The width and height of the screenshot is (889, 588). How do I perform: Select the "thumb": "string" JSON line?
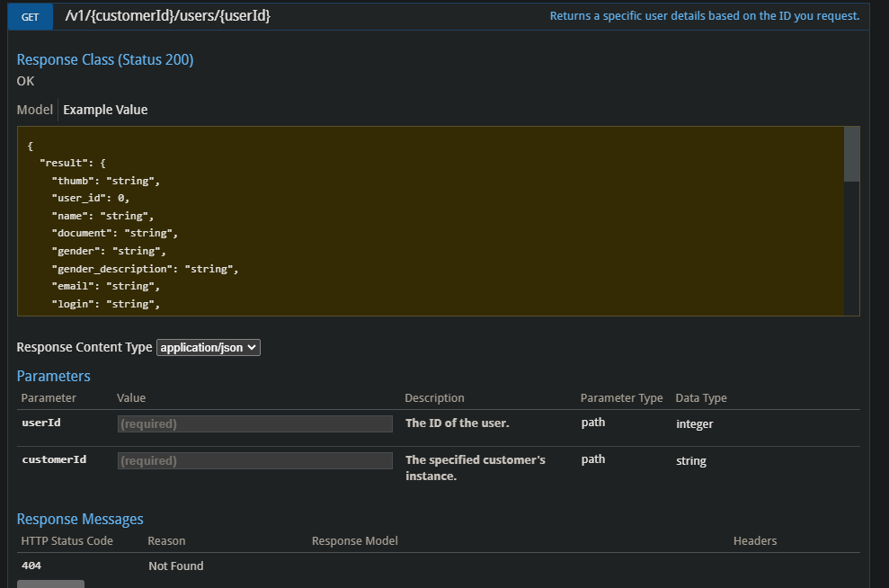coord(105,181)
